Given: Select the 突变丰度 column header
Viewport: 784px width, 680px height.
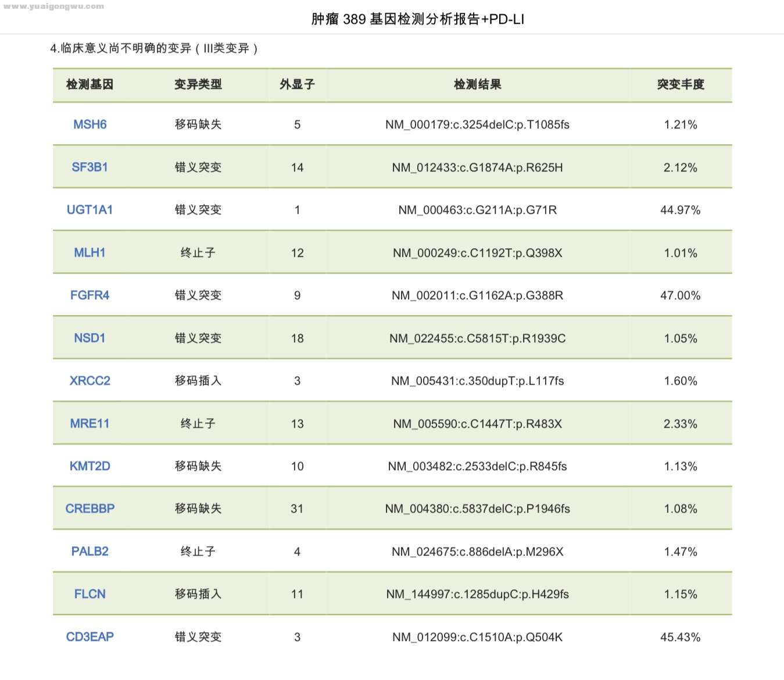Looking at the screenshot, I should pyautogui.click(x=681, y=84).
